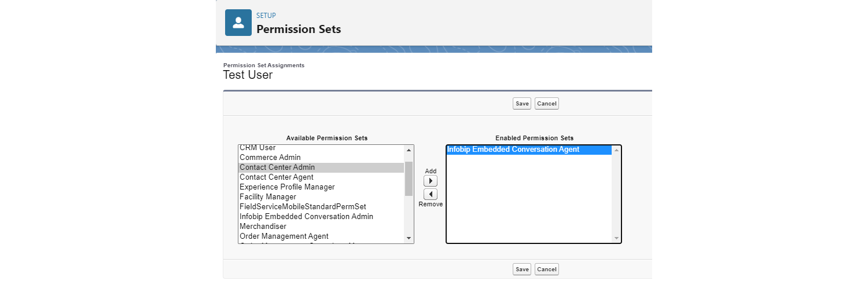Click Enabled list scroll-up arrow
Screen dimensions: 868x306
click(616, 151)
